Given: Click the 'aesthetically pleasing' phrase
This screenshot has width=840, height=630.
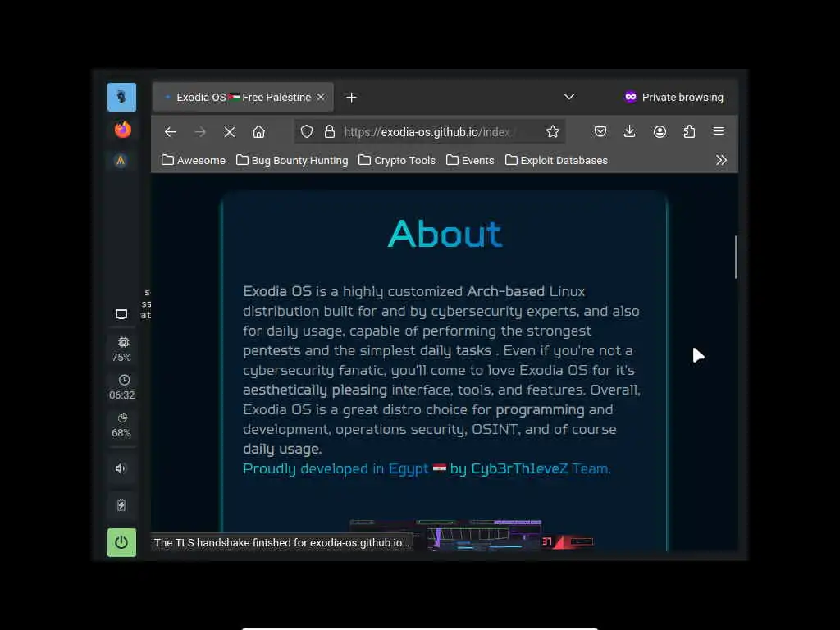Looking at the screenshot, I should 315,390.
